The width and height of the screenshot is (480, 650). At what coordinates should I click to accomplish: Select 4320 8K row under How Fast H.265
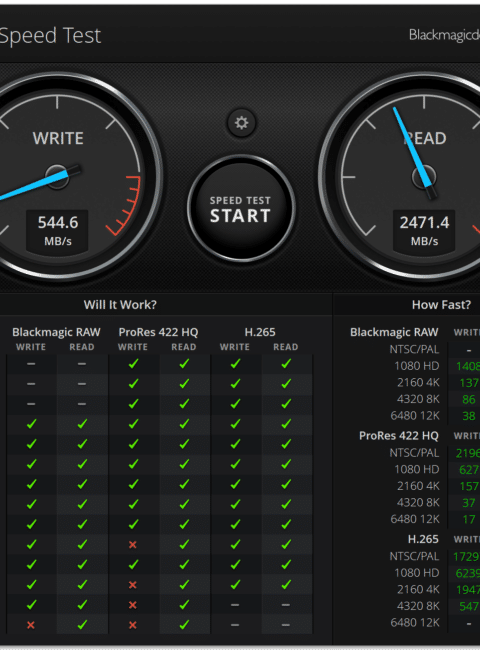point(418,606)
